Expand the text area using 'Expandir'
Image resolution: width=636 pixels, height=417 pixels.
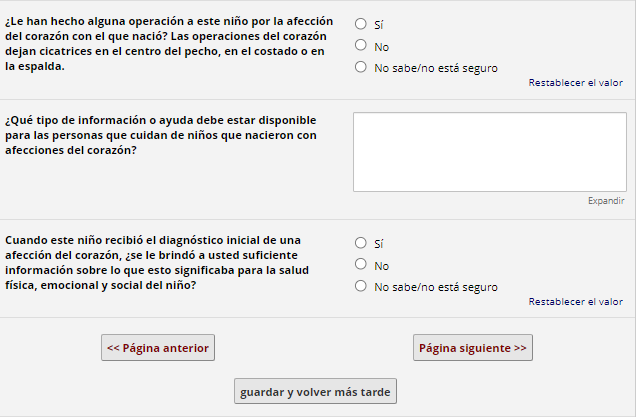pos(606,201)
